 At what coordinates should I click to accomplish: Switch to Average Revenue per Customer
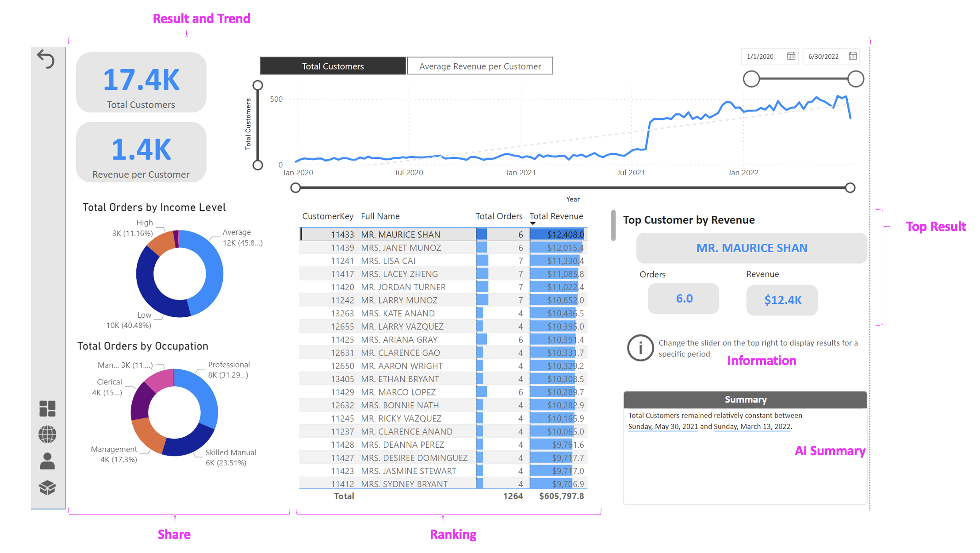tap(480, 66)
